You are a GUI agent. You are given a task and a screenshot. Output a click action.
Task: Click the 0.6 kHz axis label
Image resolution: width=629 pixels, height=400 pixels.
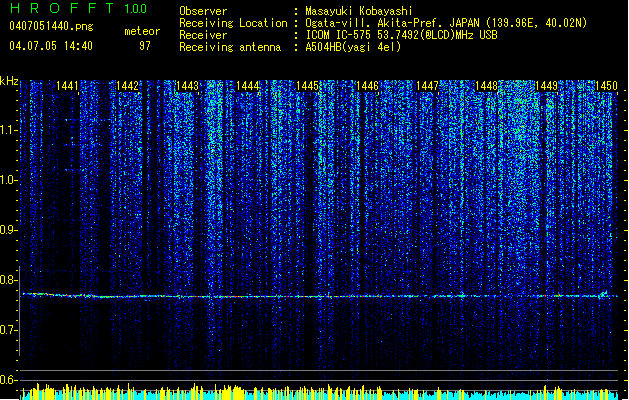click(9, 380)
